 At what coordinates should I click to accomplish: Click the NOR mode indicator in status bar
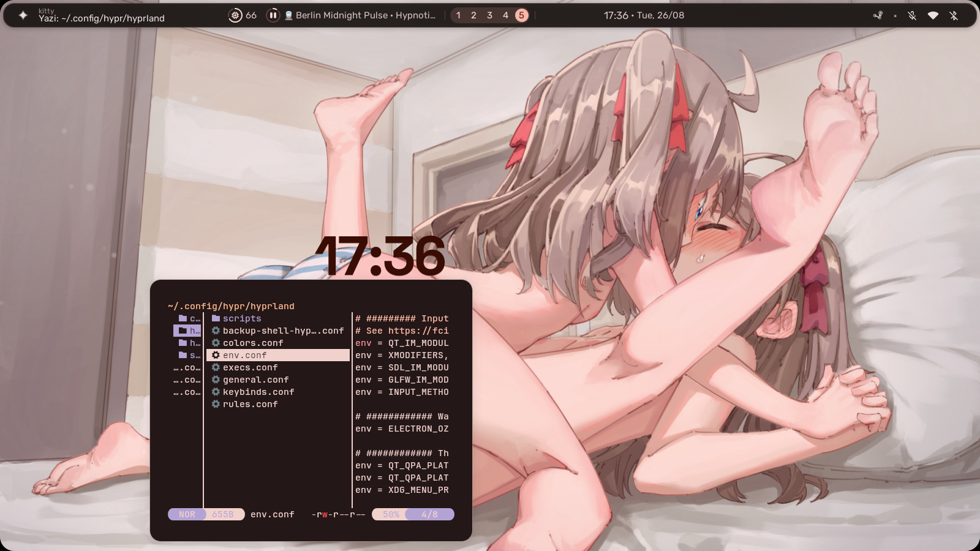(187, 514)
